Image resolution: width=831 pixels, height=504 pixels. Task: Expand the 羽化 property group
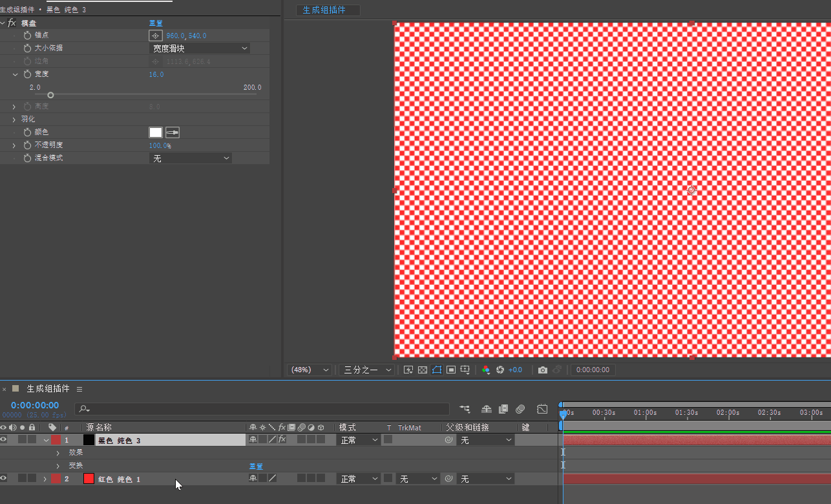14,120
